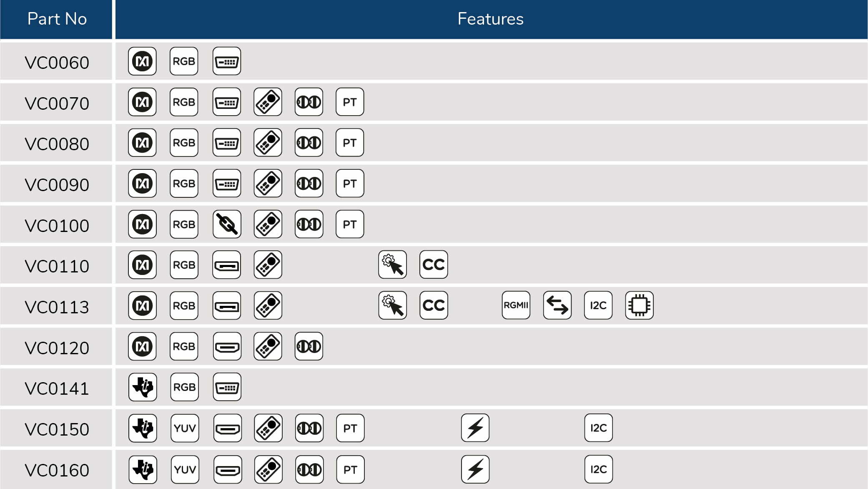The height and width of the screenshot is (489, 868).
Task: Click the Features column header
Action: (x=491, y=19)
